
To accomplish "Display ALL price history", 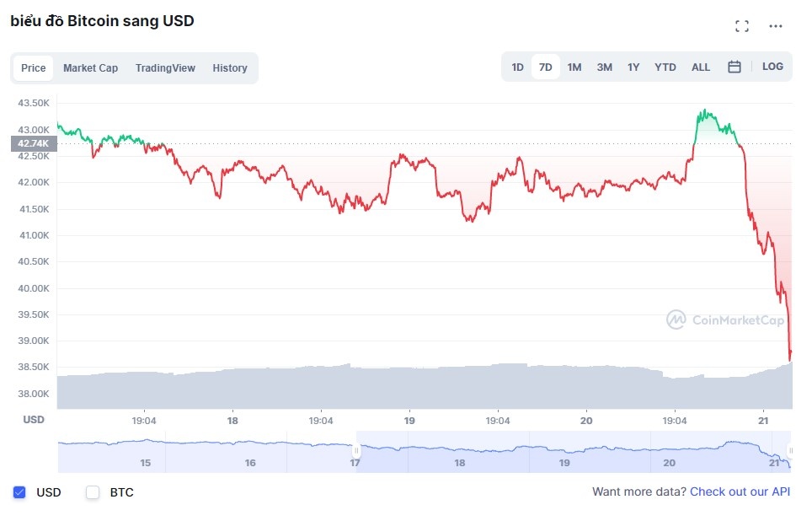I will click(x=700, y=67).
